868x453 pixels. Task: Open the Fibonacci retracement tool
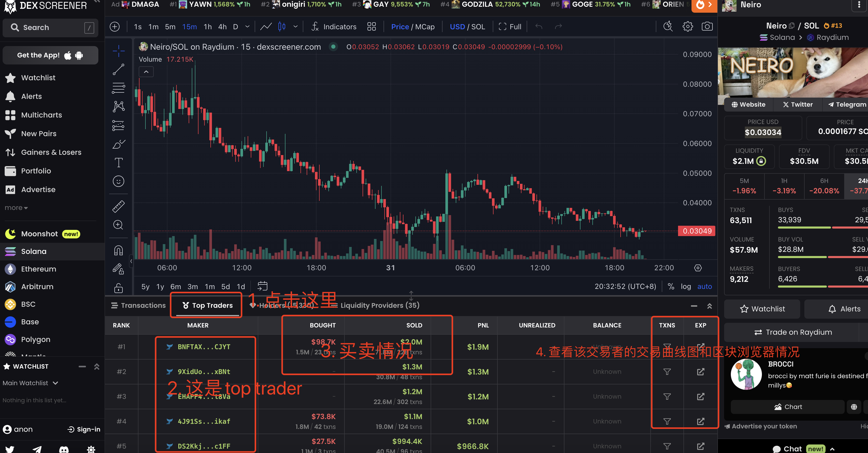pos(118,88)
